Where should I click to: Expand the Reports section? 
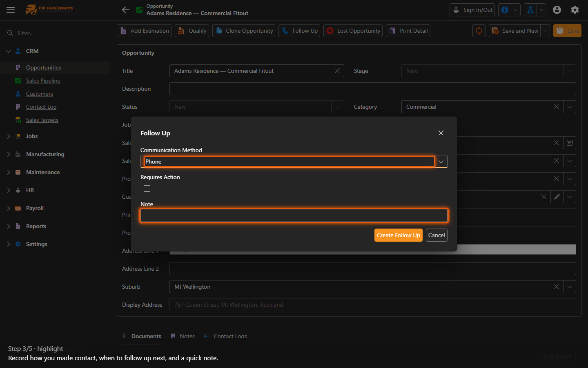(x=8, y=226)
